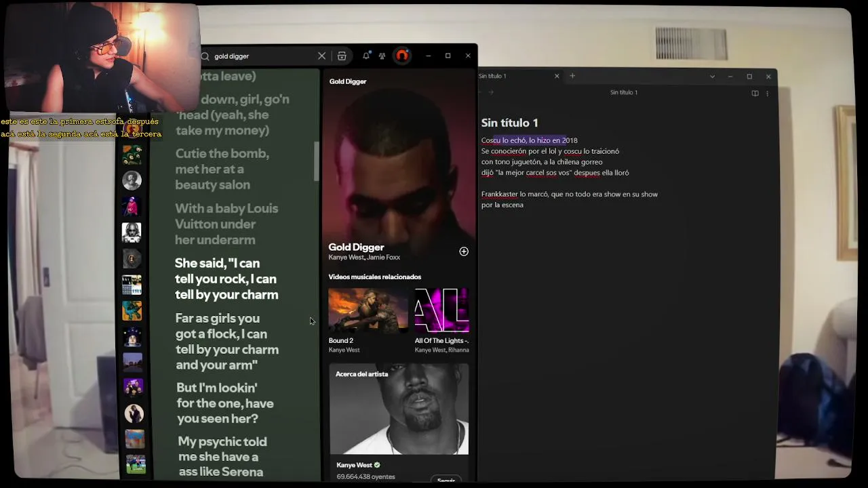The width and height of the screenshot is (868, 488).
Task: Toggle reading view icon in notes window
Action: (755, 94)
